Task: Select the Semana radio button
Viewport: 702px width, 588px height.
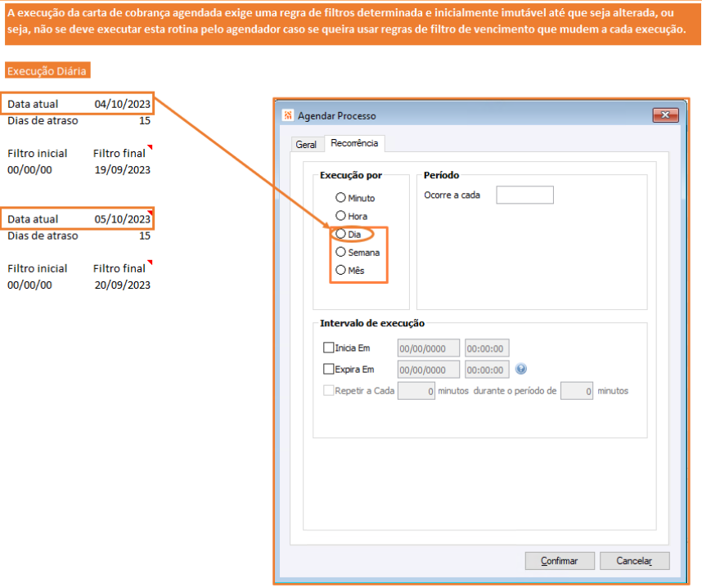Action: click(x=340, y=252)
